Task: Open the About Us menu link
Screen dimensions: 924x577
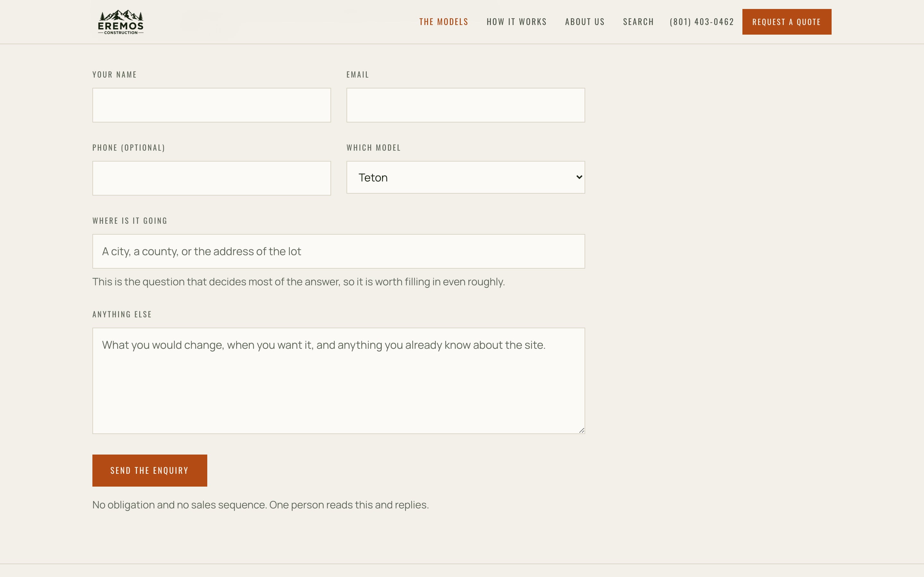Action: (x=585, y=22)
